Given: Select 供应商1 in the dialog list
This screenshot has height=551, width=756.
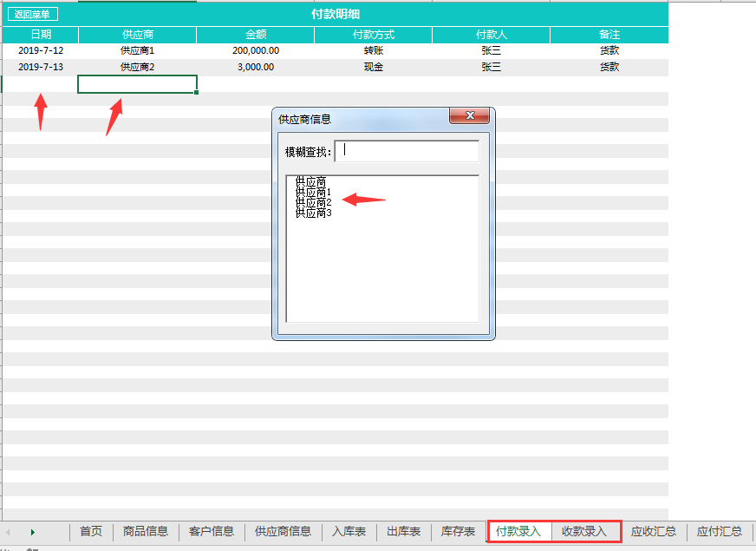Looking at the screenshot, I should click(313, 192).
